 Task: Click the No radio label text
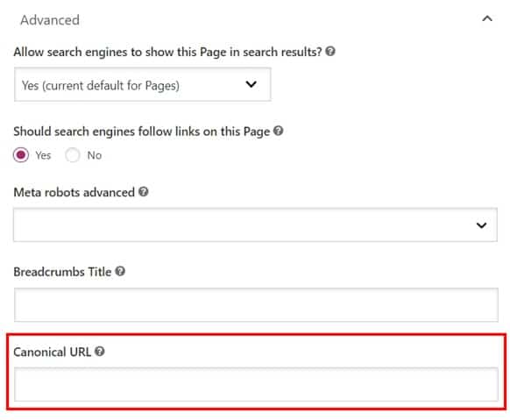point(95,155)
